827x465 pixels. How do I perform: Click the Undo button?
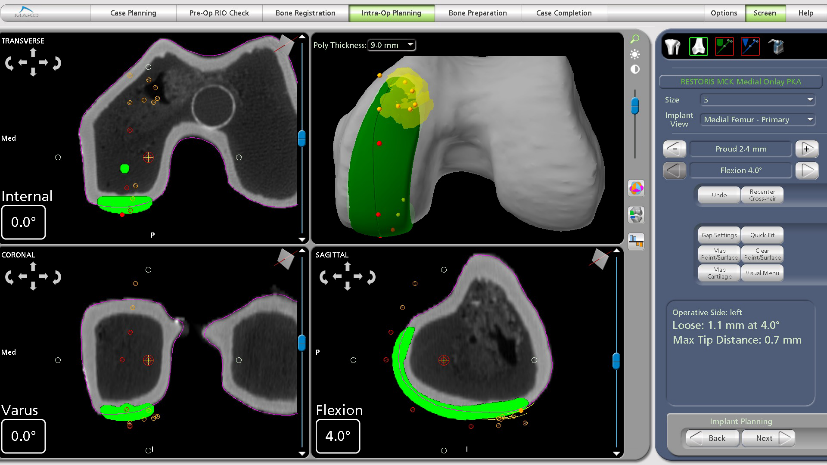(x=718, y=193)
